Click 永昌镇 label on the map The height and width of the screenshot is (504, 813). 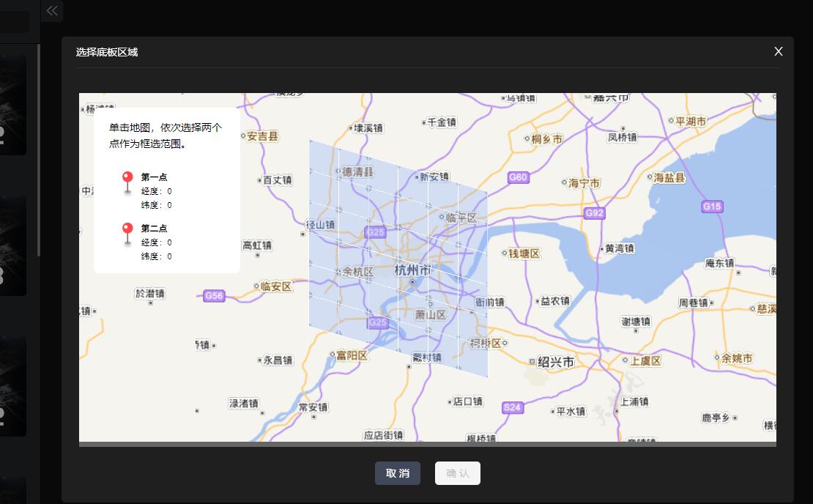tap(278, 360)
